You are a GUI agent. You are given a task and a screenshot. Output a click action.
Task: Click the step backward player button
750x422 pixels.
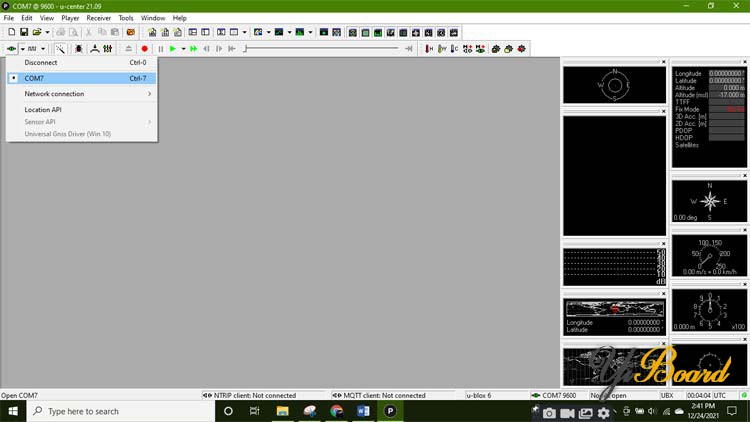point(206,48)
